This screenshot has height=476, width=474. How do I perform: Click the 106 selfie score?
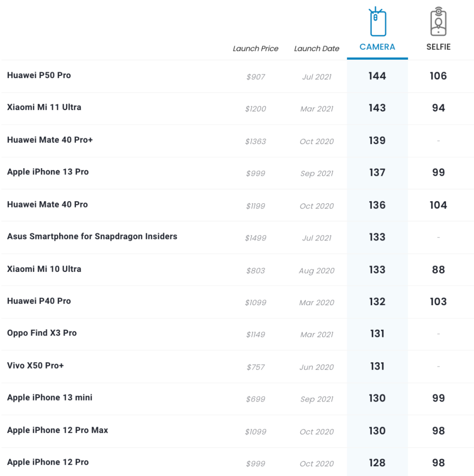438,76
